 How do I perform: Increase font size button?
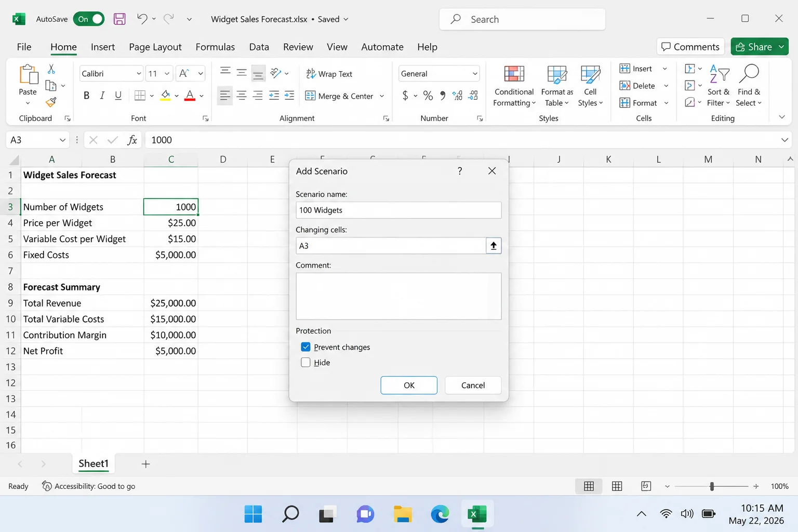click(x=184, y=74)
